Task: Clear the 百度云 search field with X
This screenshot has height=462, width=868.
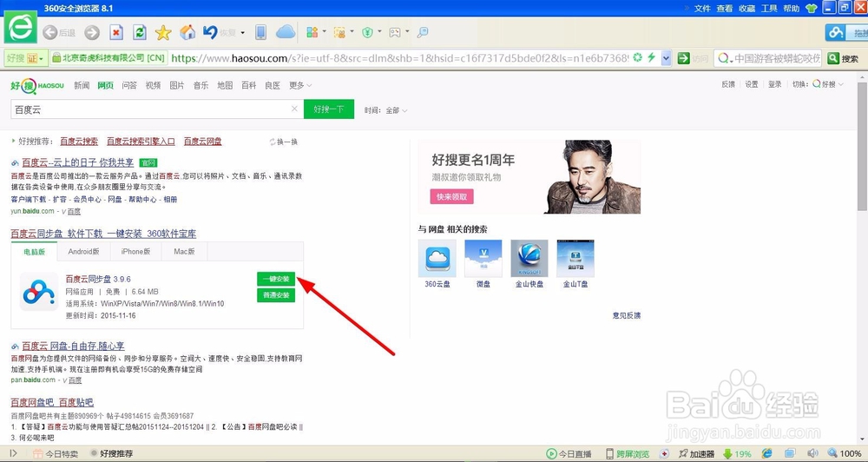Action: click(294, 109)
